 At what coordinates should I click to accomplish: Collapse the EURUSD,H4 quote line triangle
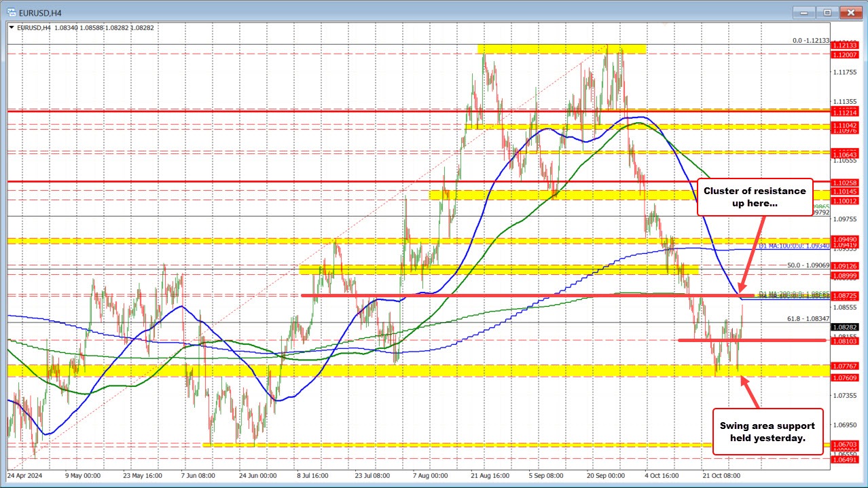12,28
